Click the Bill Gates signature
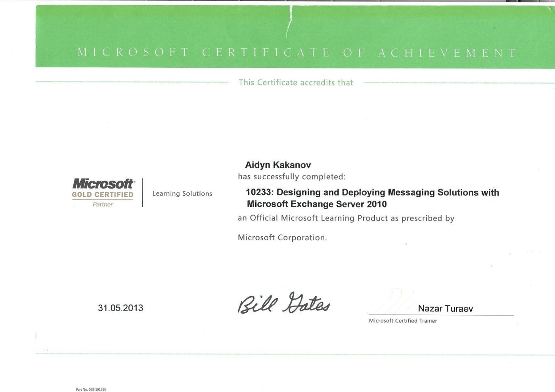The width and height of the screenshot is (555, 392). pos(283,303)
